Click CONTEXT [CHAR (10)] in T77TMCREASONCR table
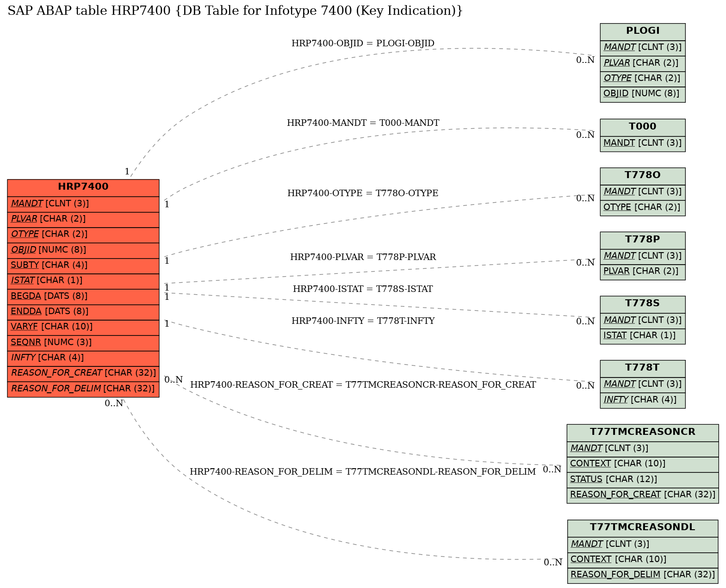Image resolution: width=726 pixels, height=588 pixels. 643,464
